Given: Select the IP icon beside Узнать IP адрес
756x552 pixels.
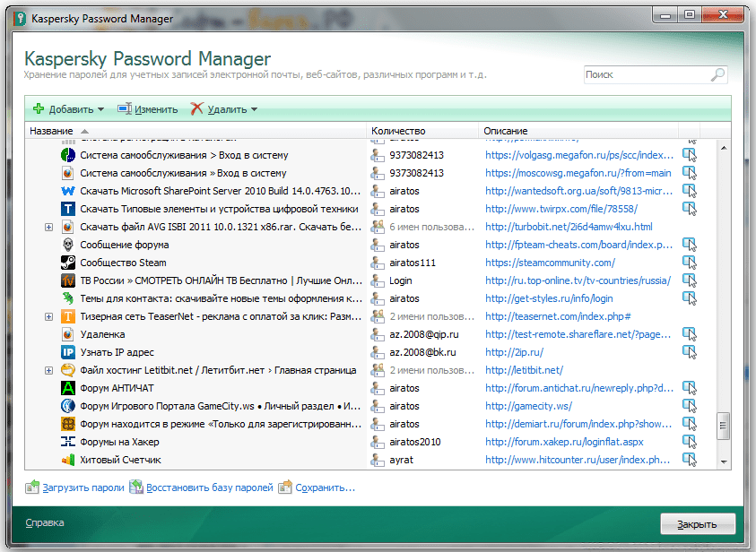Looking at the screenshot, I should 68,352.
